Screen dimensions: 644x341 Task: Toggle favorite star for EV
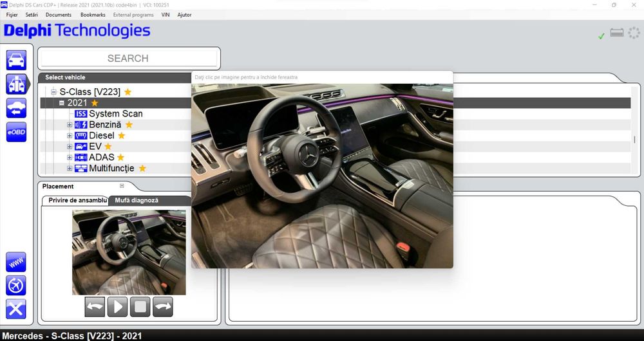tap(108, 147)
